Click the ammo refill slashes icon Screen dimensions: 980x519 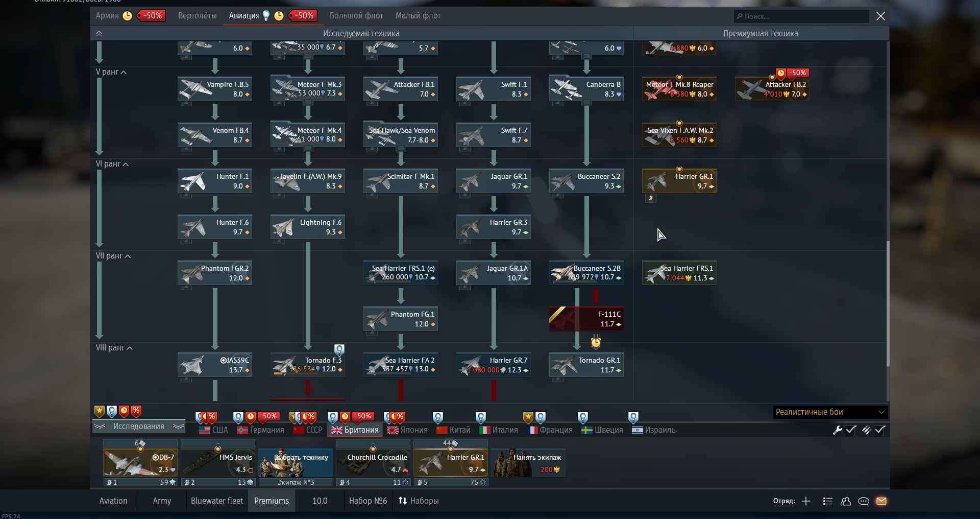866,430
